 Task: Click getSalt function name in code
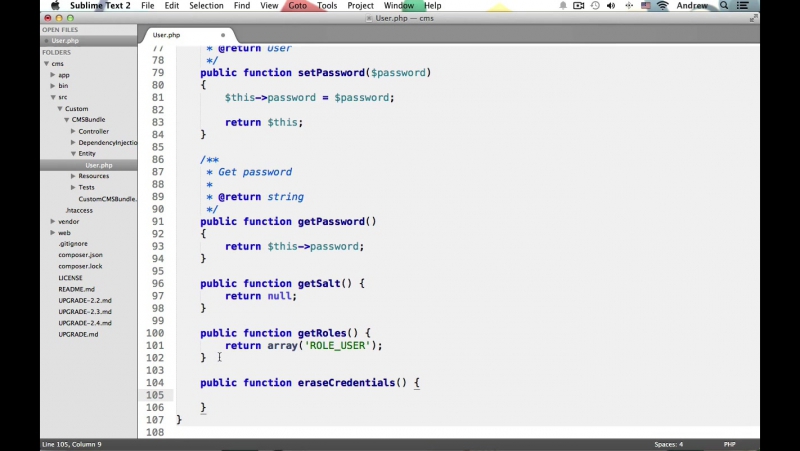(x=319, y=284)
